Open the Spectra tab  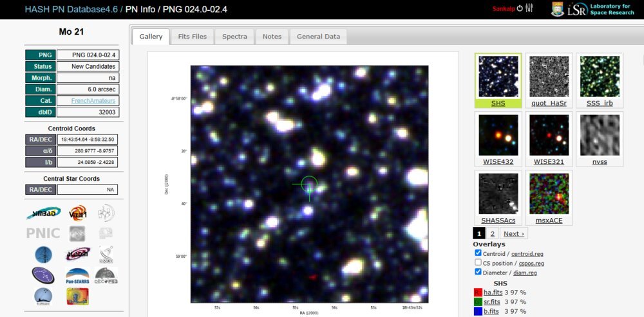click(x=234, y=37)
